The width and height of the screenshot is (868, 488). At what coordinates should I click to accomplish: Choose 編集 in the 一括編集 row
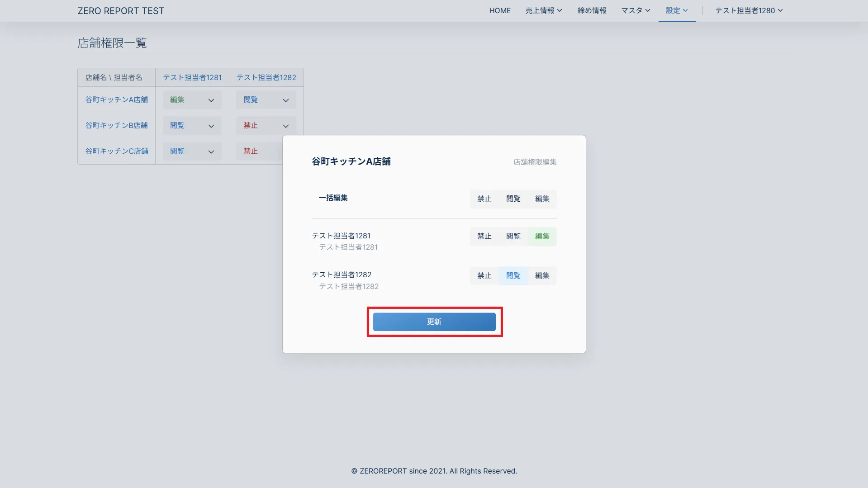click(x=542, y=199)
